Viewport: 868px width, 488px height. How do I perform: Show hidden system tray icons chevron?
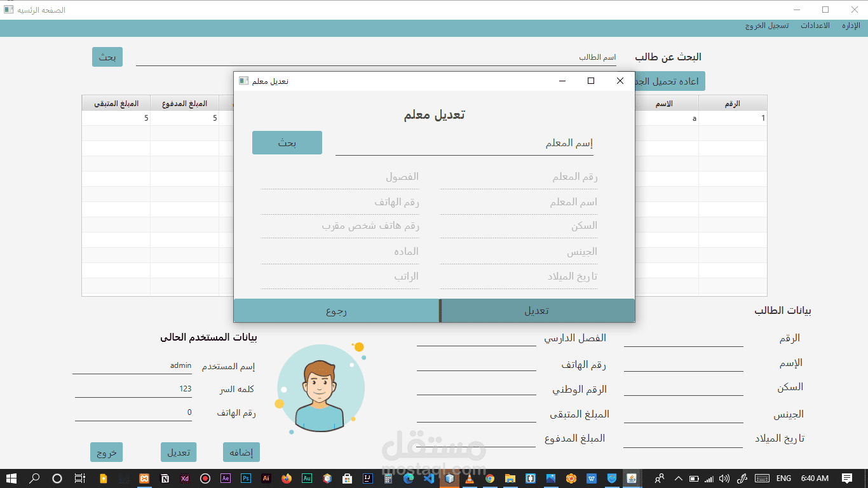tap(678, 478)
